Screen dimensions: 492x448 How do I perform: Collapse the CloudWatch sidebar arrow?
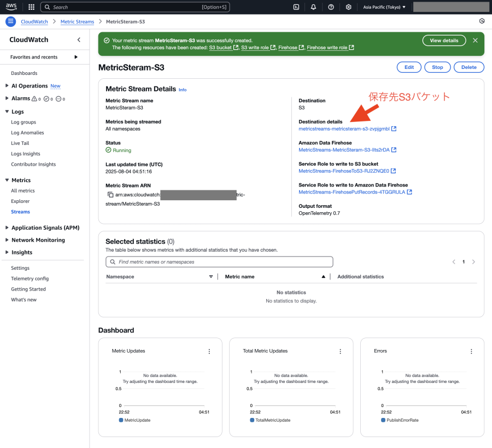79,39
